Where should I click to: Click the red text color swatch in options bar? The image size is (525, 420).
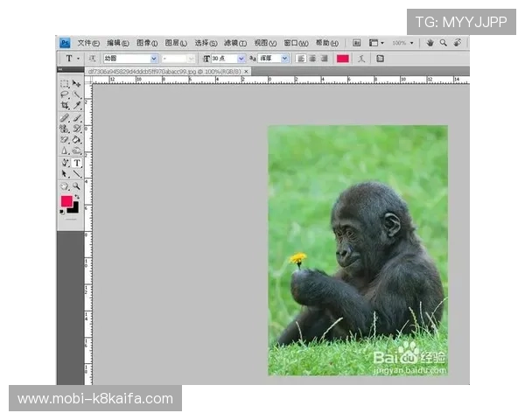pos(343,59)
